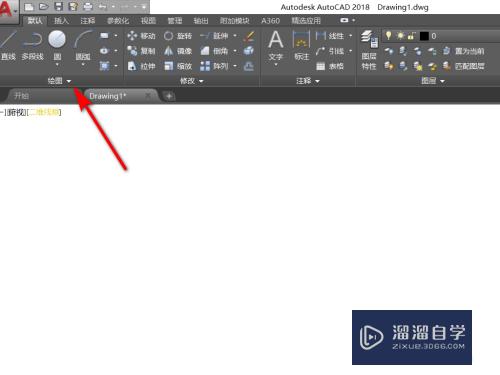Click the explode tool icon
The width and height of the screenshot is (500, 375).
point(249,51)
